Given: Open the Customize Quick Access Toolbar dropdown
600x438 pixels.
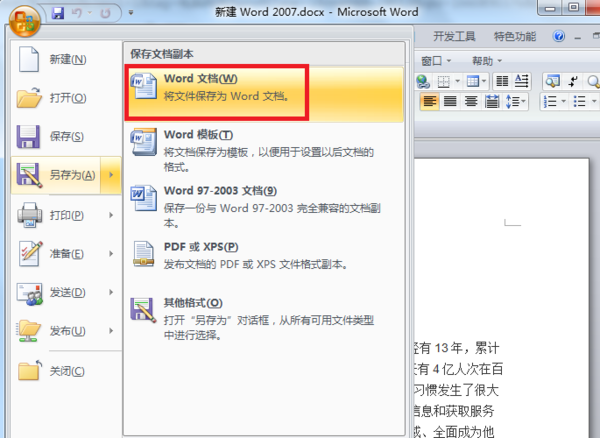Looking at the screenshot, I should (131, 13).
